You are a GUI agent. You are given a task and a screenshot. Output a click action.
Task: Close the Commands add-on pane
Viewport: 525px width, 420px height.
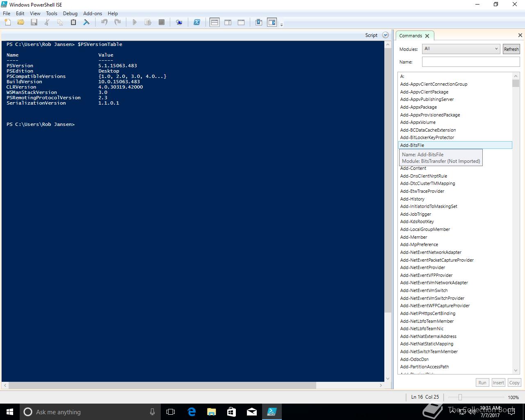(520, 35)
